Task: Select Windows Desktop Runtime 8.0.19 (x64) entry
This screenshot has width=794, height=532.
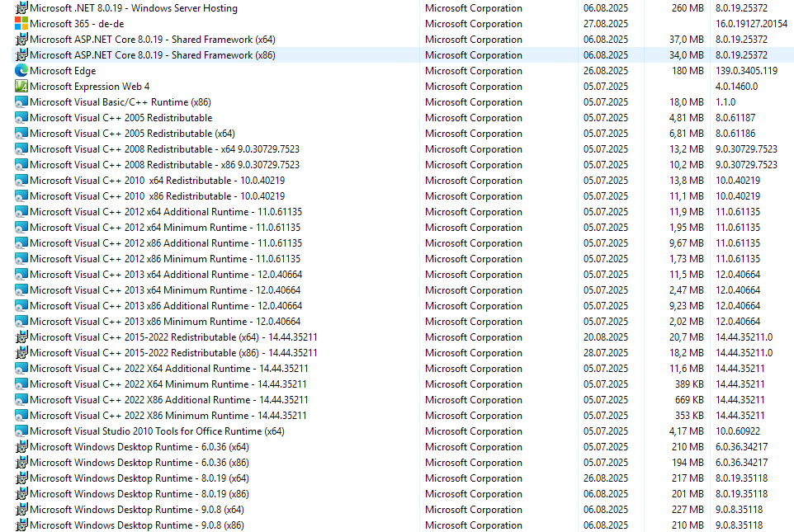Action: pyautogui.click(x=139, y=478)
